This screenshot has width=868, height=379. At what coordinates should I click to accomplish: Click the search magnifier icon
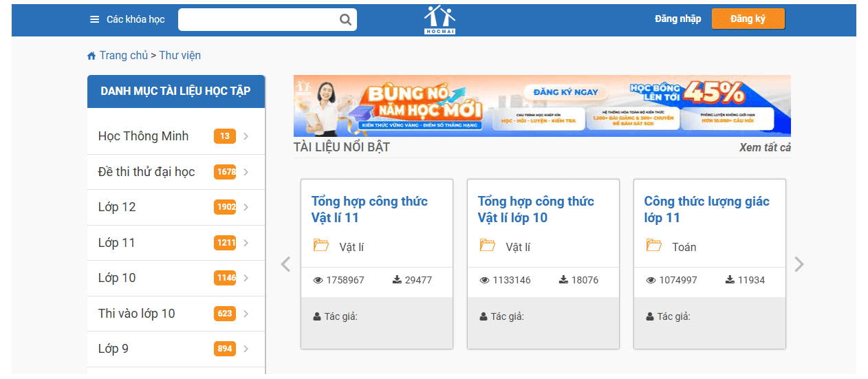click(345, 19)
